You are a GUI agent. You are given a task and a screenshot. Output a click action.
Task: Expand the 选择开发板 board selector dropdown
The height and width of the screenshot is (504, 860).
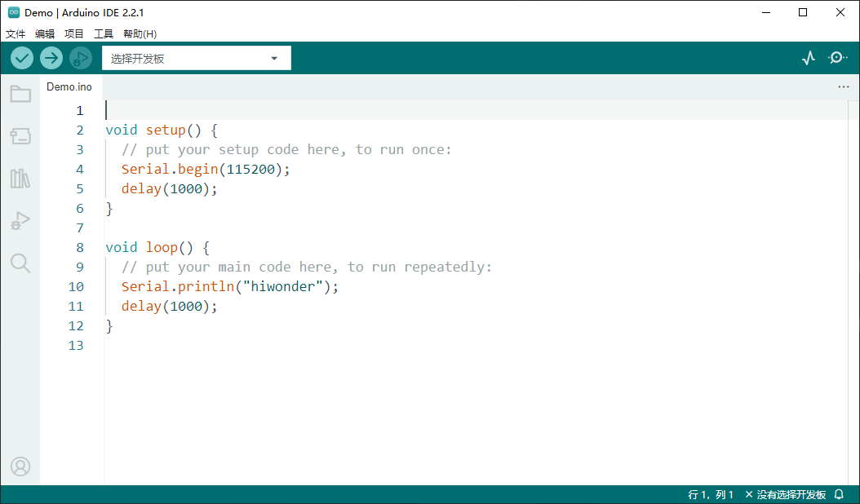click(x=196, y=59)
